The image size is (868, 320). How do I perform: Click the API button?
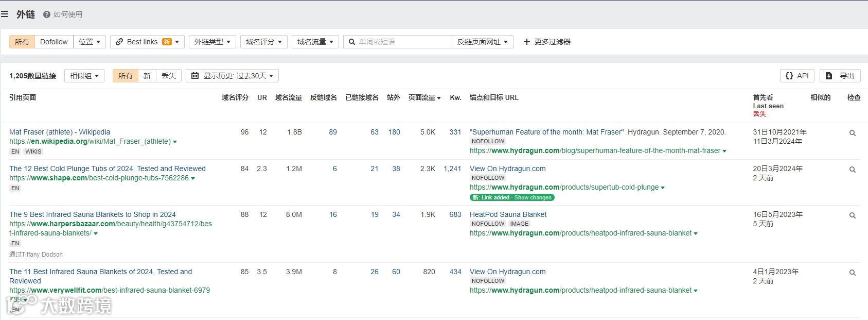point(797,76)
